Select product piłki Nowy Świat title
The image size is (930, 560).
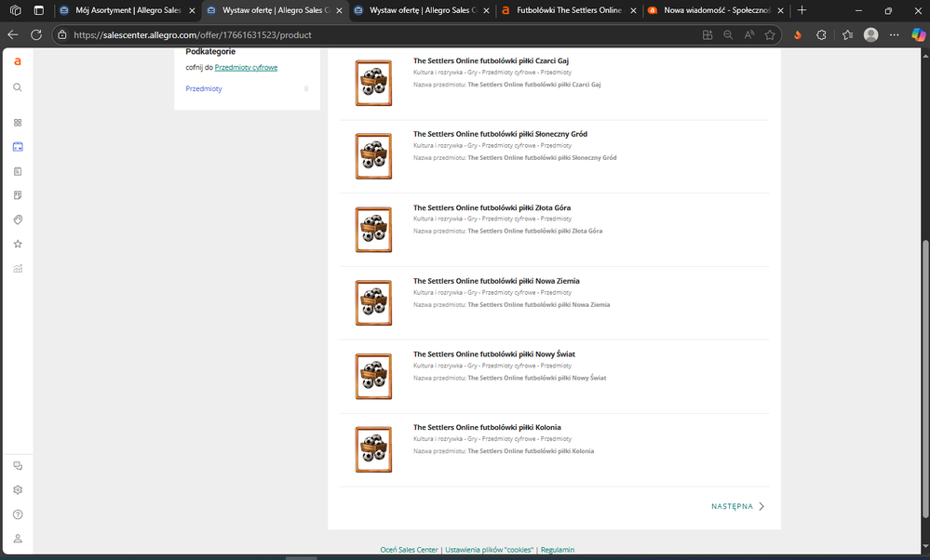[x=494, y=353]
